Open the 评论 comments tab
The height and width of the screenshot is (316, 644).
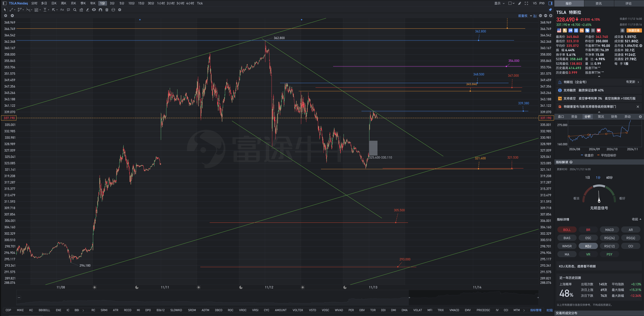pos(628,3)
